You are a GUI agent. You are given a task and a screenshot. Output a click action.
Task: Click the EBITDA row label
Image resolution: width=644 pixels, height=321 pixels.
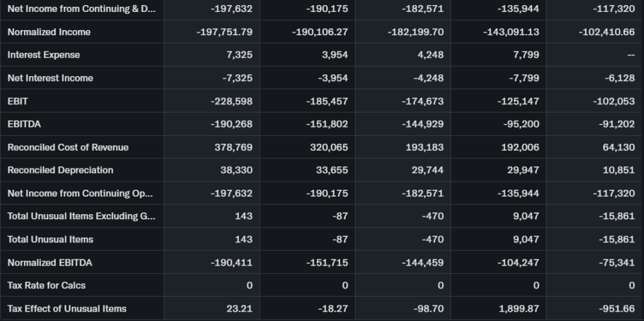pos(24,124)
